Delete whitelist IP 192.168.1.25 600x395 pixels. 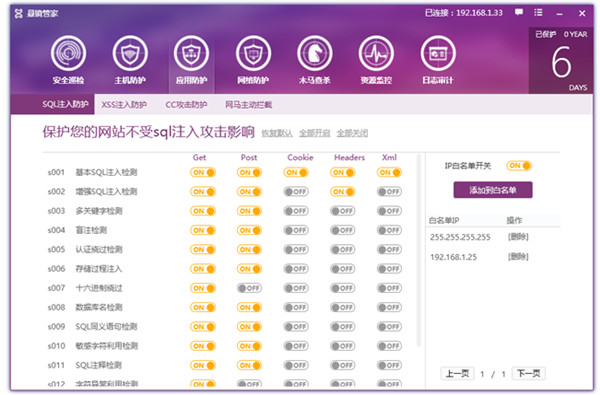518,256
